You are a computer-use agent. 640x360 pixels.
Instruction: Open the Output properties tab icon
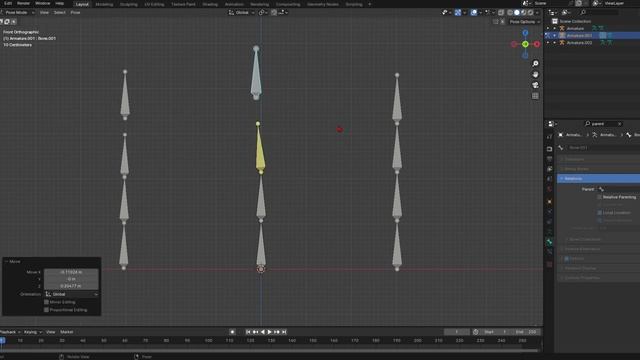(549, 159)
